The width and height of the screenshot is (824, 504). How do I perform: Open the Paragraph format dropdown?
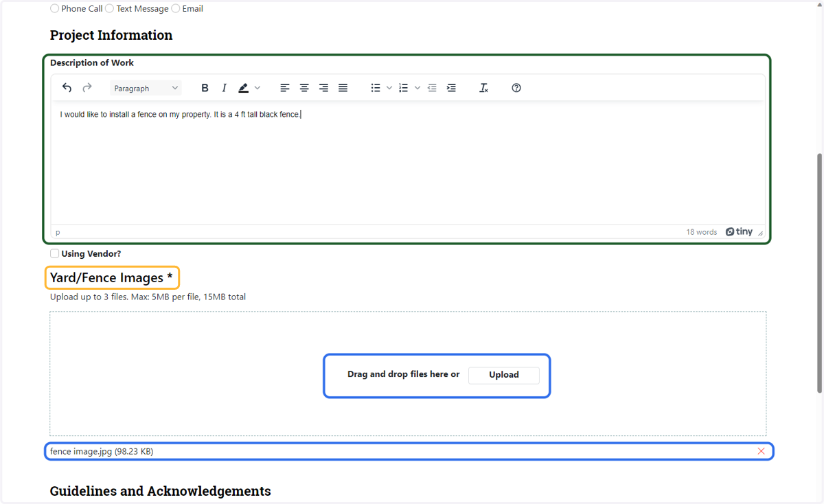146,88
